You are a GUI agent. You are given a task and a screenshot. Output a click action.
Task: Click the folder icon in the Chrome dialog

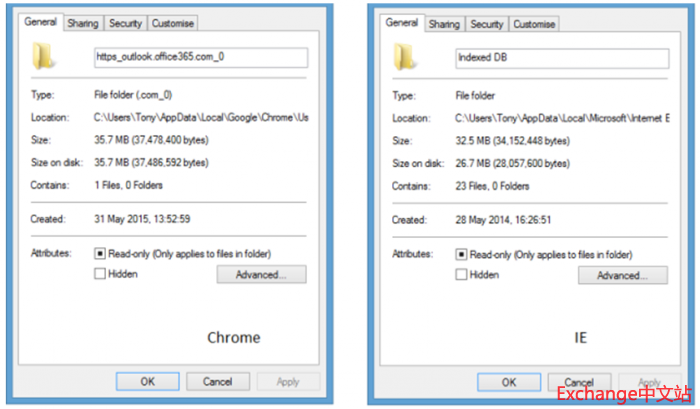click(44, 56)
